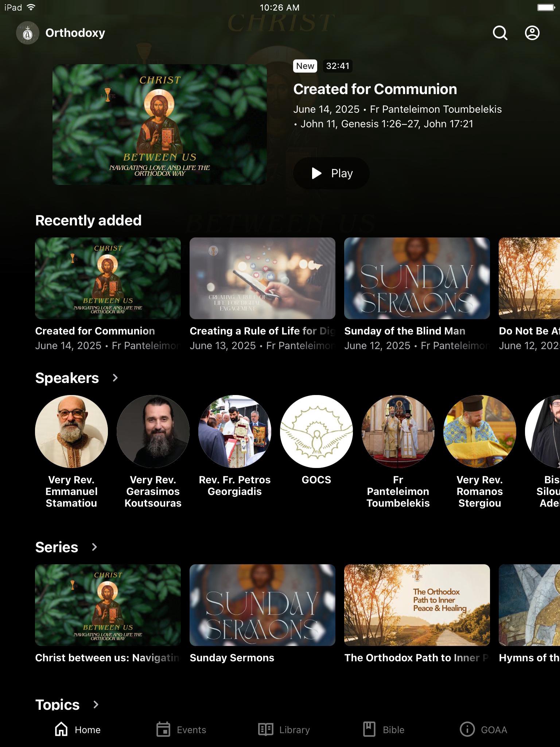Expand the Speakers section chevron
This screenshot has width=560, height=747.
[115, 378]
